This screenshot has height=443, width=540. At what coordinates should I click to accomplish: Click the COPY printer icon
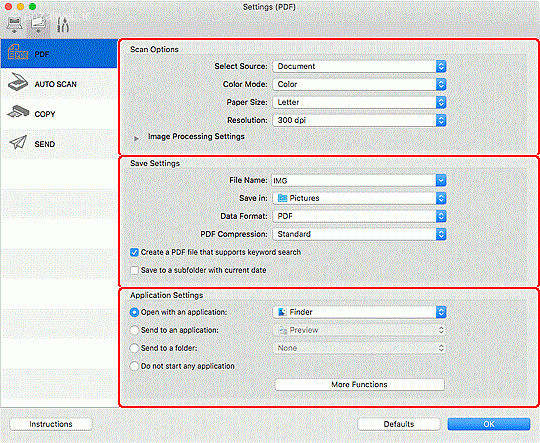pos(18,112)
